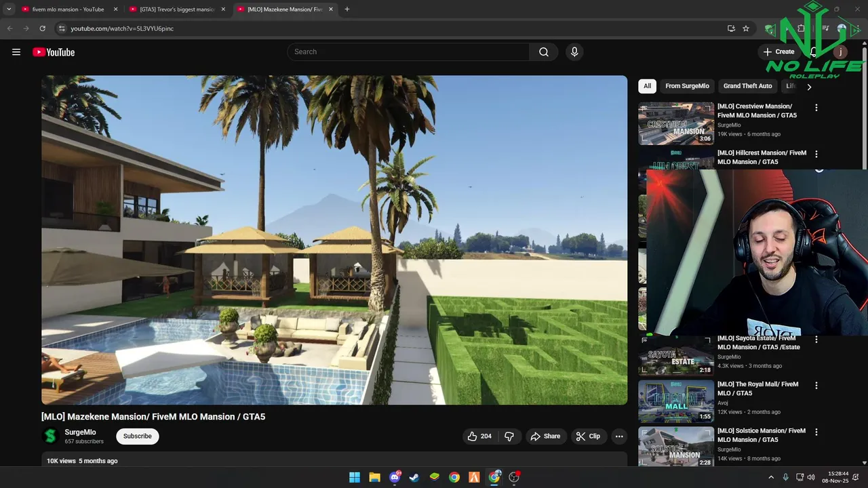Share the Mazekene Mansion video

(545, 436)
